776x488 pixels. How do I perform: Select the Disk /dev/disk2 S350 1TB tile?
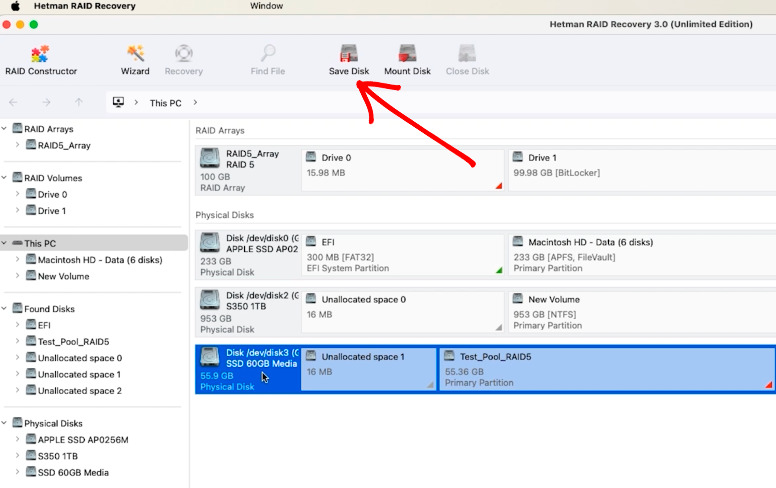247,311
